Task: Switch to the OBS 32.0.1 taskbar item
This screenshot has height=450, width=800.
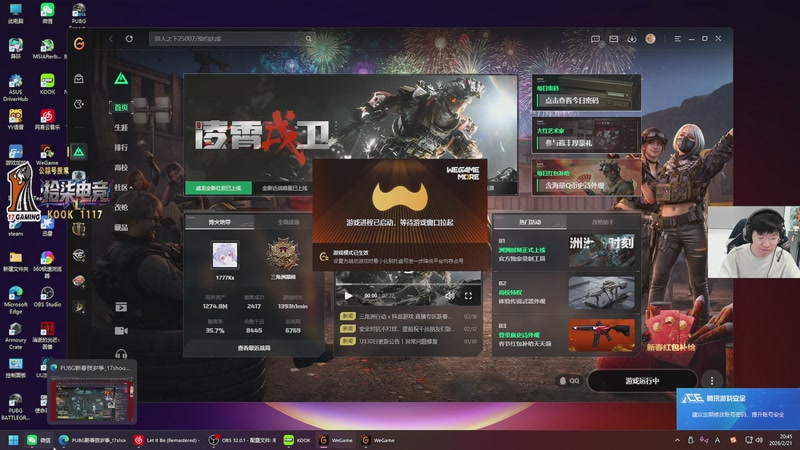Action: [x=242, y=440]
